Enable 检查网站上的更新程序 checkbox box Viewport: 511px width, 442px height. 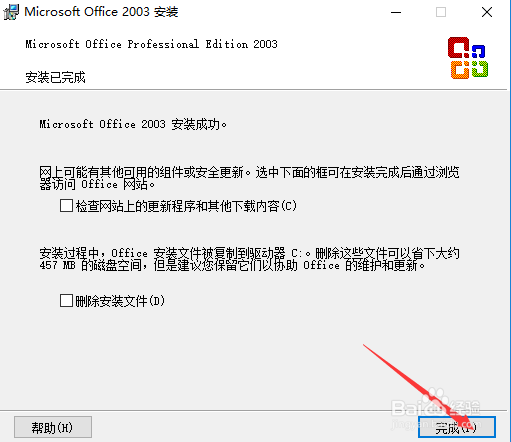[66, 205]
